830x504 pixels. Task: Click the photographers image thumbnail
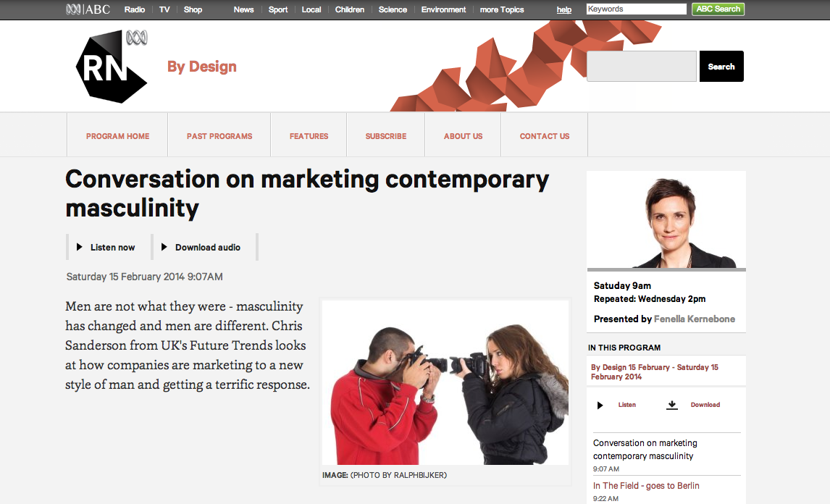tap(445, 383)
